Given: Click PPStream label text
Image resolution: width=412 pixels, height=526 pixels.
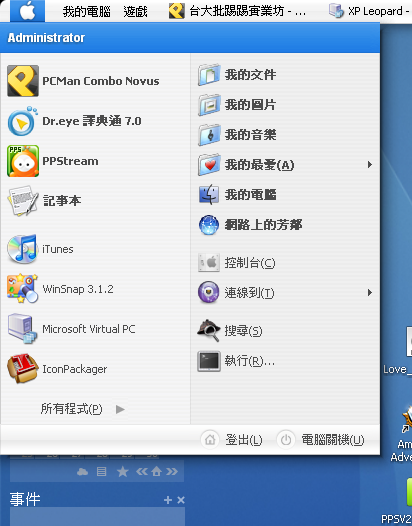Looking at the screenshot, I should (x=70, y=161).
